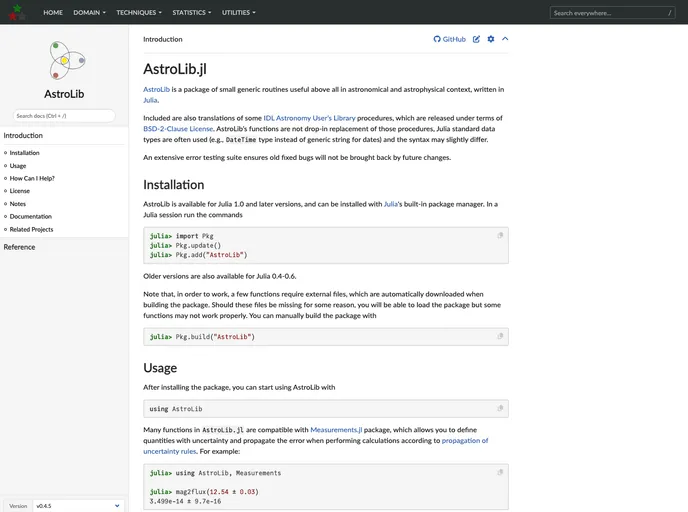Open the UTILITIES dropdown menu
Image resolution: width=688 pixels, height=512 pixels.
tap(238, 12)
